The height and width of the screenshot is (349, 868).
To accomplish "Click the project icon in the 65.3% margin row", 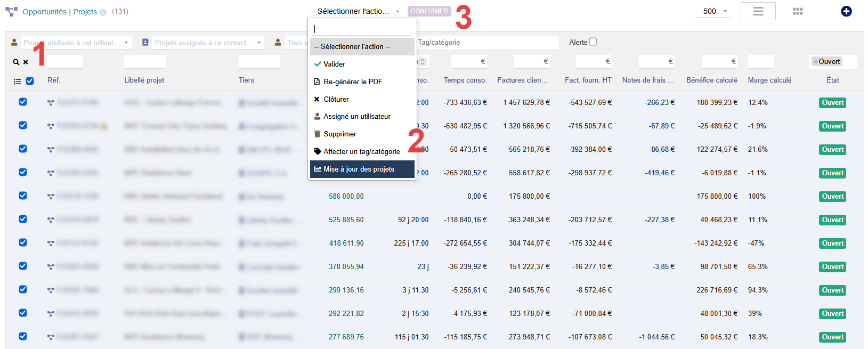I will [51, 267].
